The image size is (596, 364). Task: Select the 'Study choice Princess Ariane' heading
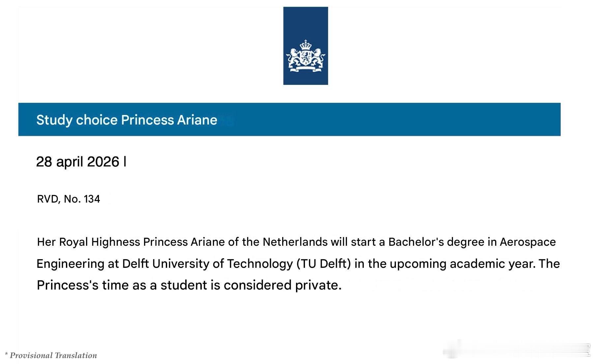pyautogui.click(x=127, y=120)
